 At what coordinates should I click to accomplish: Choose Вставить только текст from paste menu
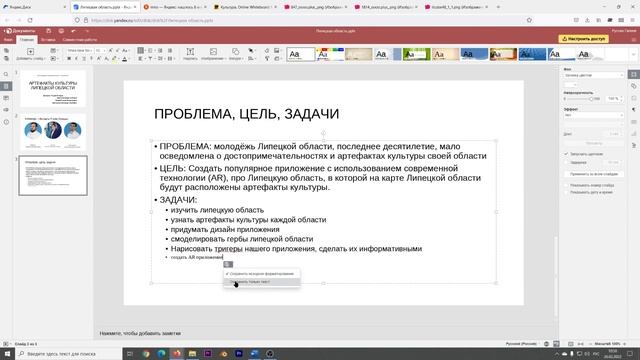[262, 282]
